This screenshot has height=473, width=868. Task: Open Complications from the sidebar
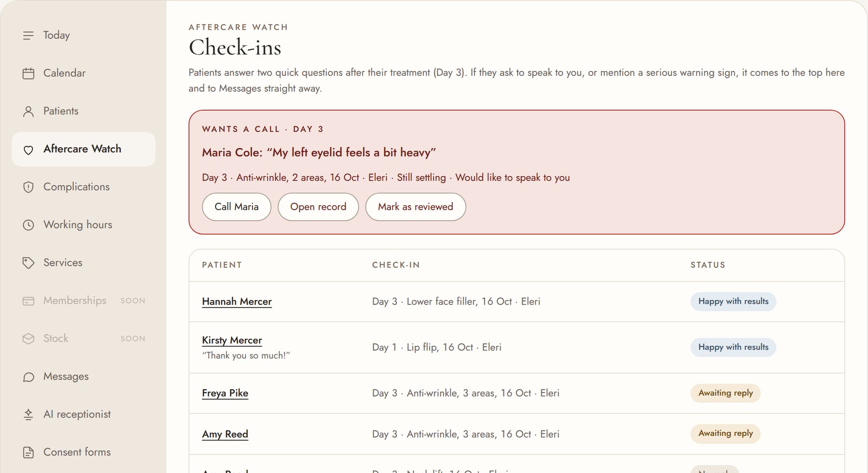pos(84,187)
